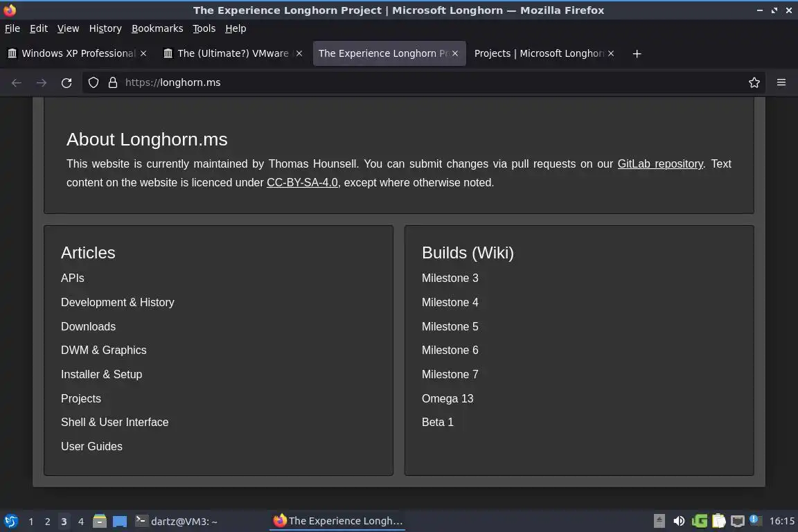Viewport: 798px width, 532px height.
Task: Reload the page with the refresh icon
Action: tap(66, 82)
